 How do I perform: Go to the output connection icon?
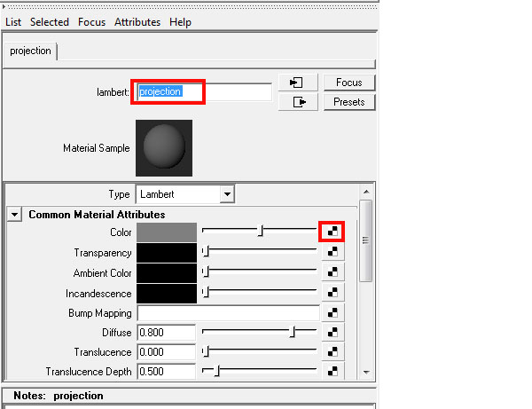298,102
